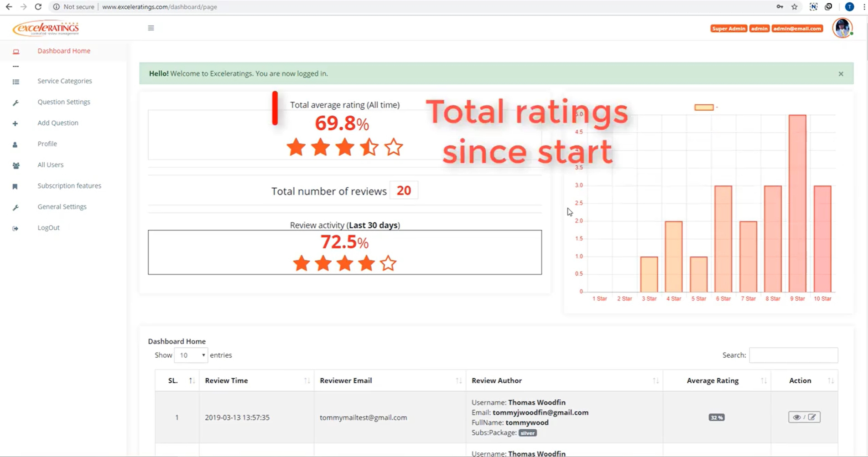Bookmark page with browser star icon
This screenshot has width=868, height=457.
click(795, 7)
